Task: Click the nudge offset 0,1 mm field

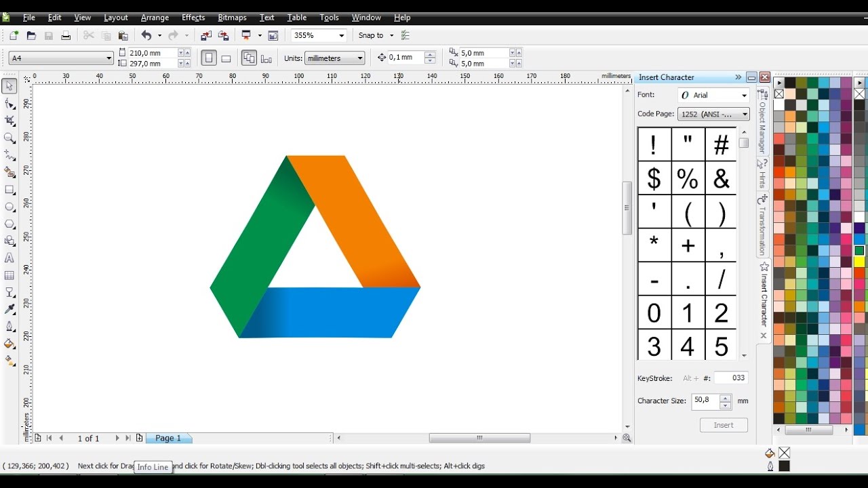Action: click(405, 58)
